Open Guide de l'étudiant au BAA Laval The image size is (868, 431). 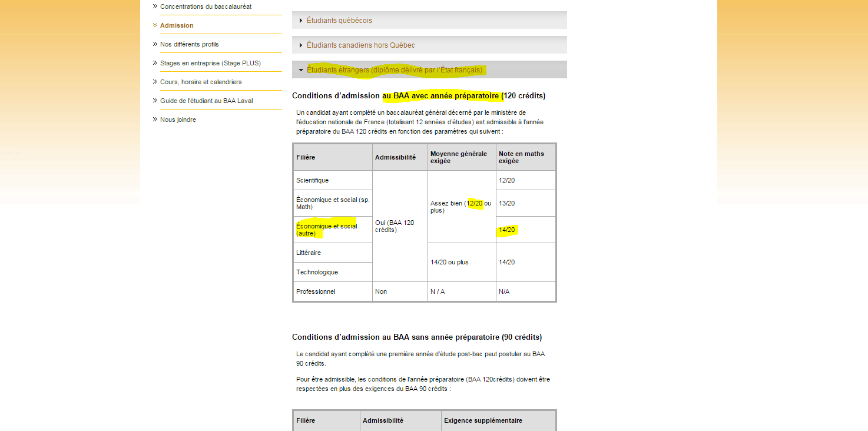(206, 101)
